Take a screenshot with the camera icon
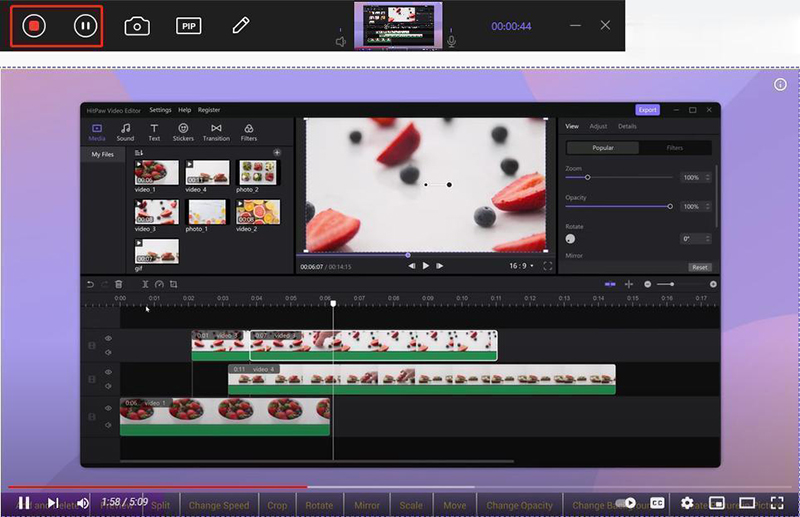Screen dimensions: 800x517 point(137,26)
